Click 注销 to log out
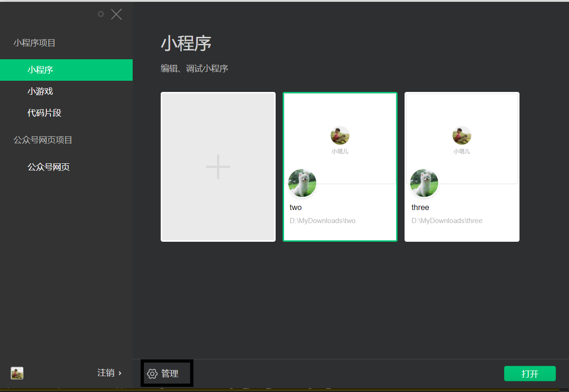This screenshot has height=392, width=569. tap(106, 373)
